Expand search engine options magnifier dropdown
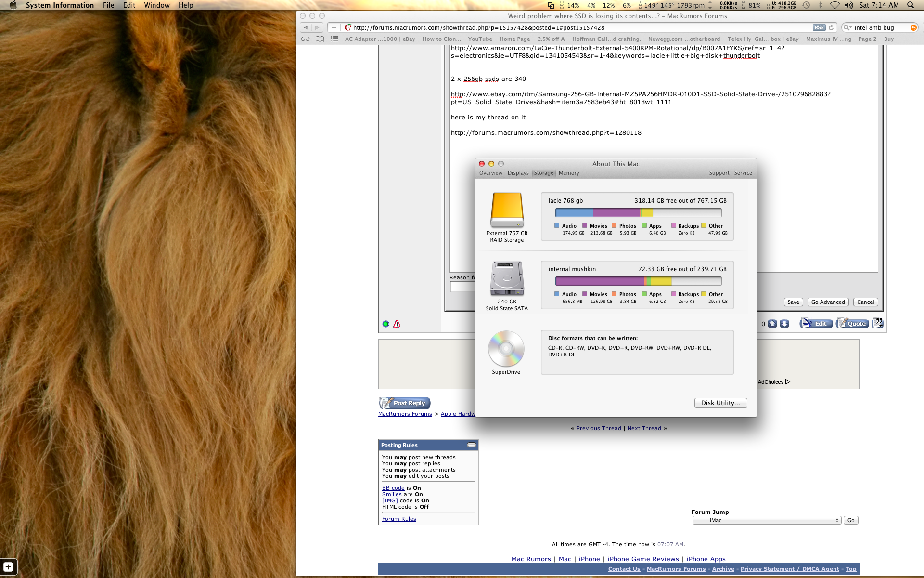 click(x=847, y=27)
